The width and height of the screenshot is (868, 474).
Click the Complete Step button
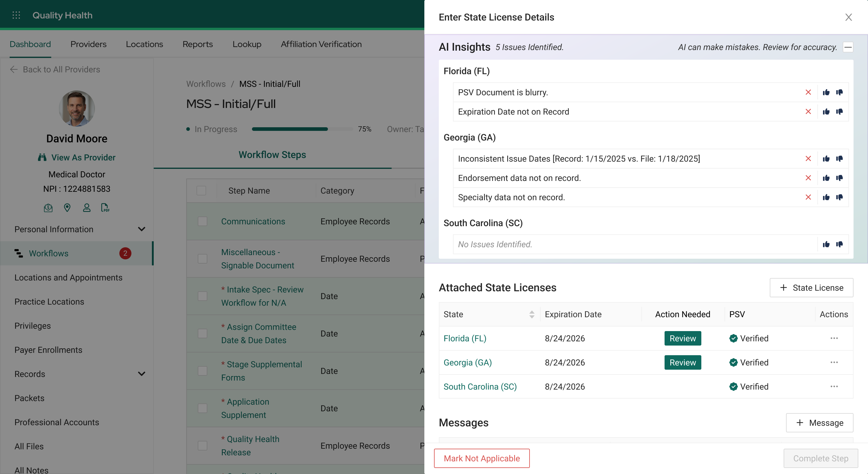point(821,458)
